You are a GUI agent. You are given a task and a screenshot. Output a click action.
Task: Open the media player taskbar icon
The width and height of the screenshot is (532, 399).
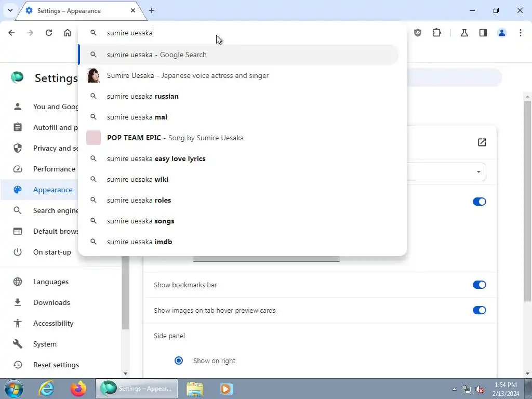(x=226, y=389)
